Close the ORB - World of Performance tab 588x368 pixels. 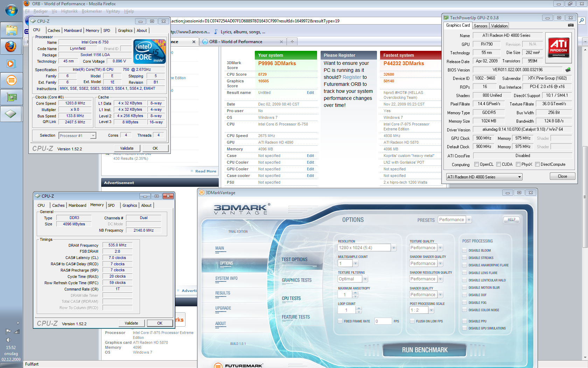click(281, 42)
